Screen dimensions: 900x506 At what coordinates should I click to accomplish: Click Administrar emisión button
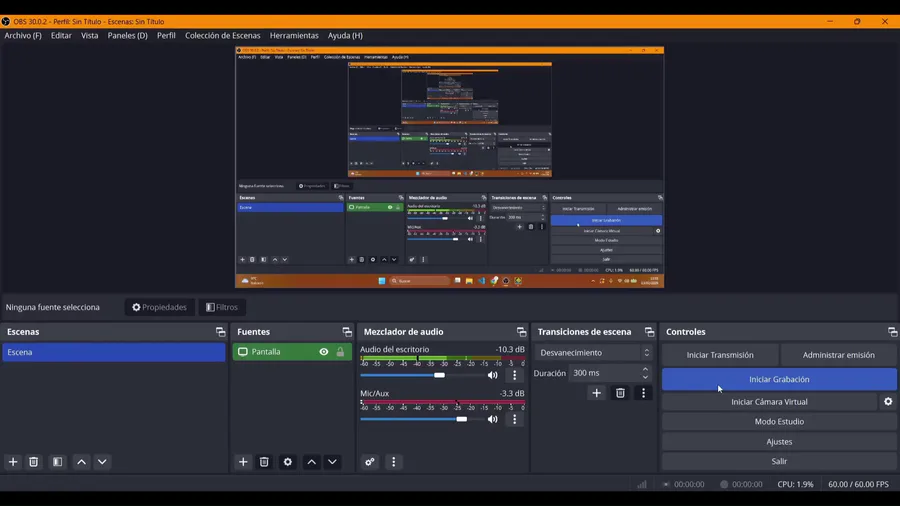[839, 355]
